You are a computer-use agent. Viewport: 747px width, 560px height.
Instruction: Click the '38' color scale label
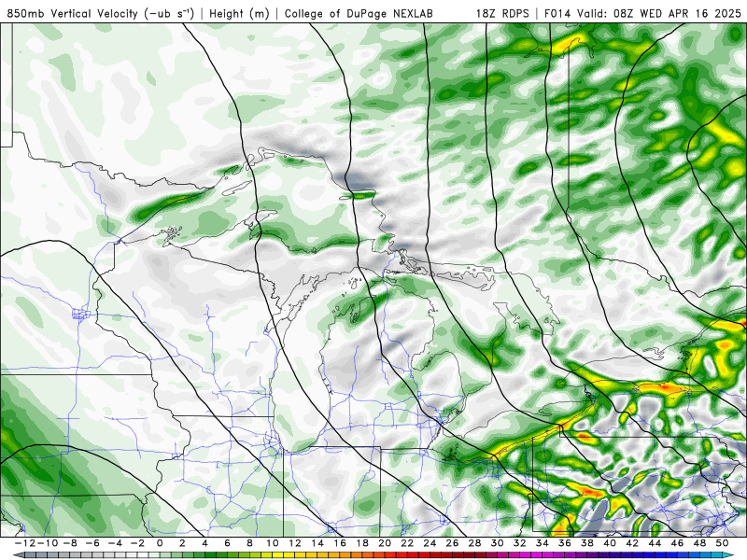pos(587,543)
